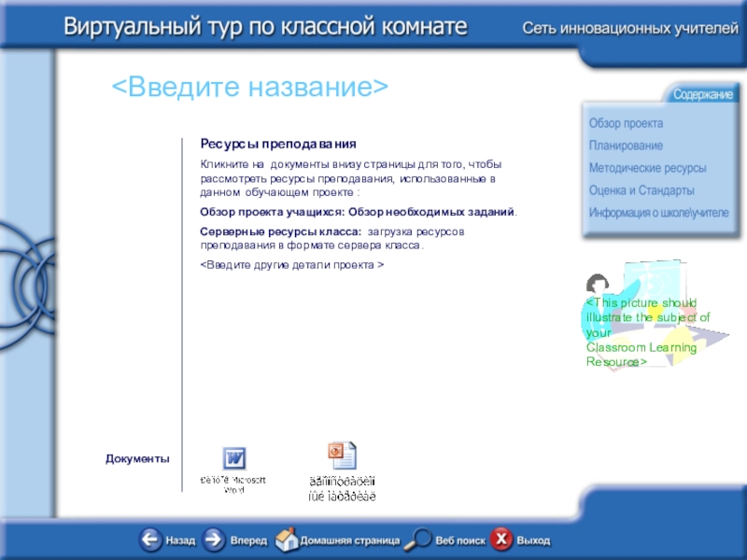Image resolution: width=747 pixels, height=560 pixels.
Task: Select the classroom clip-art picture placeholder
Action: coord(646,317)
